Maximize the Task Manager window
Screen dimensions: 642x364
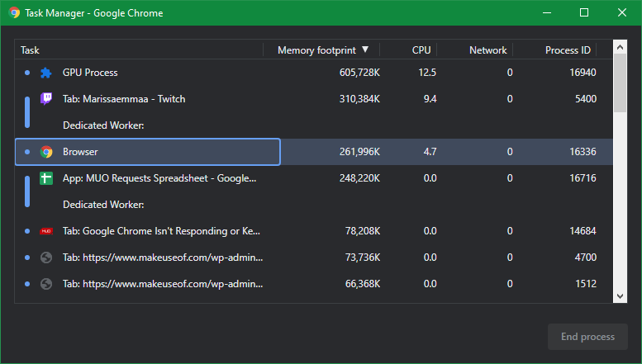(x=584, y=13)
